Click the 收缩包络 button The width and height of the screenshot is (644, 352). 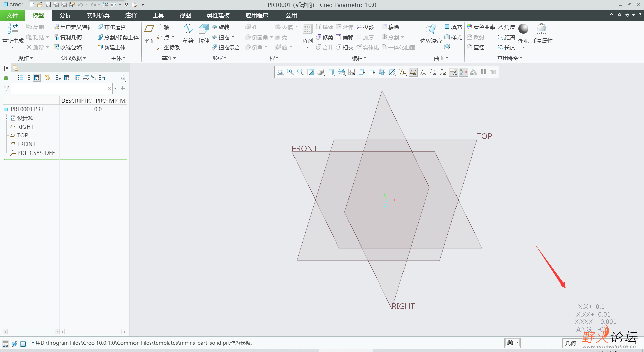coord(68,47)
